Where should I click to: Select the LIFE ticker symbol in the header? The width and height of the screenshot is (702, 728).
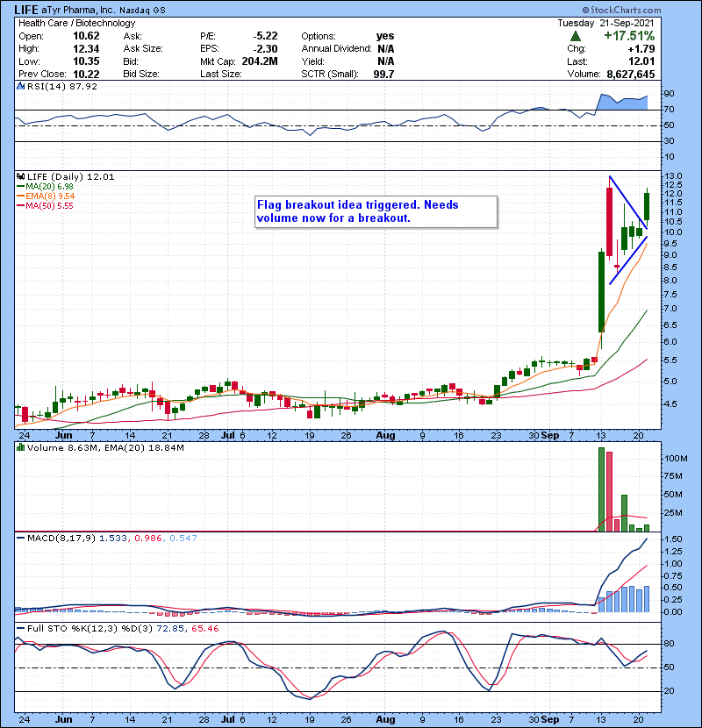(26, 10)
